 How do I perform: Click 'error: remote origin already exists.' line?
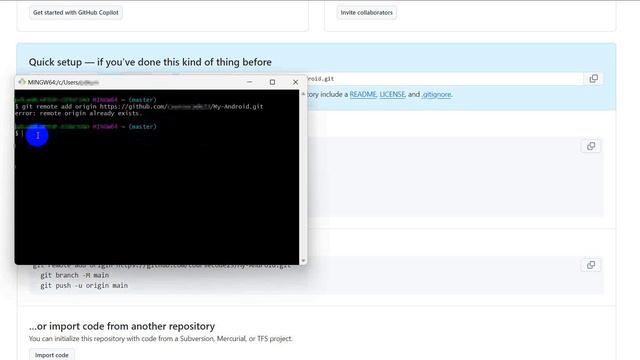click(78, 113)
